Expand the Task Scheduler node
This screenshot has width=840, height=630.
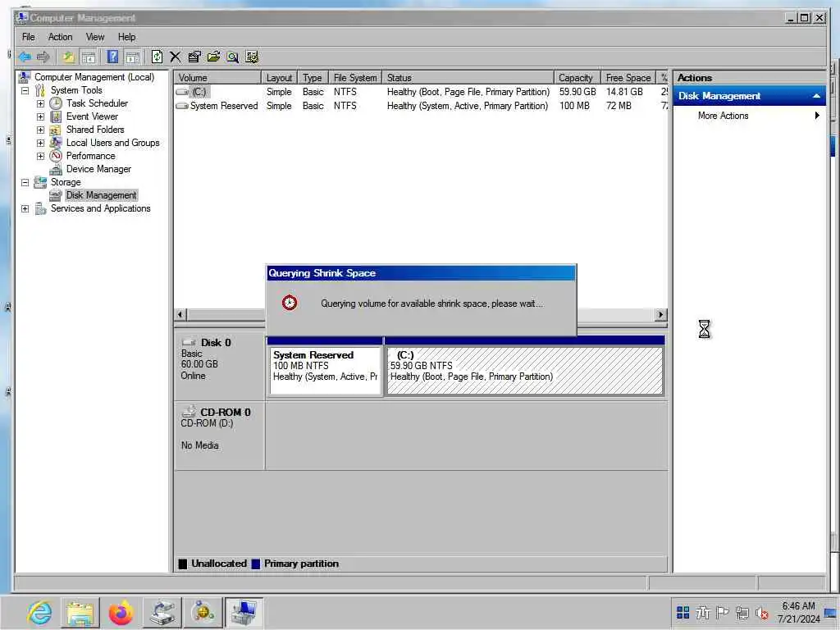coord(40,103)
